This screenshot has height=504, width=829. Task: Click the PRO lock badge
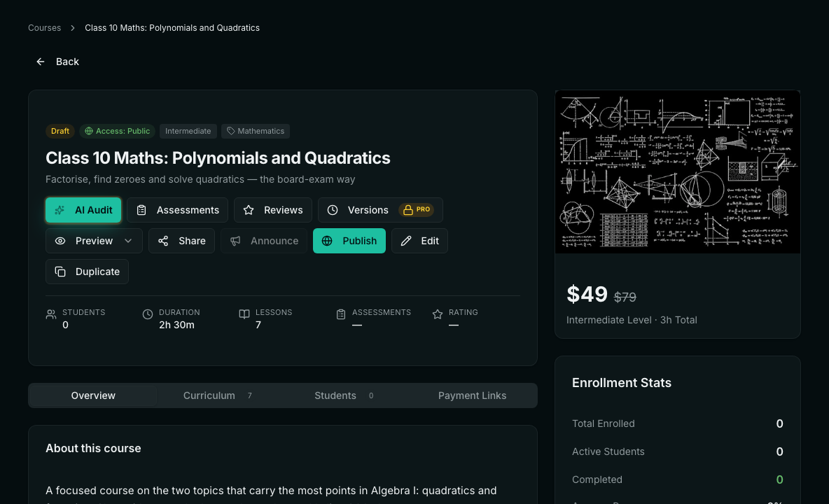coord(416,210)
